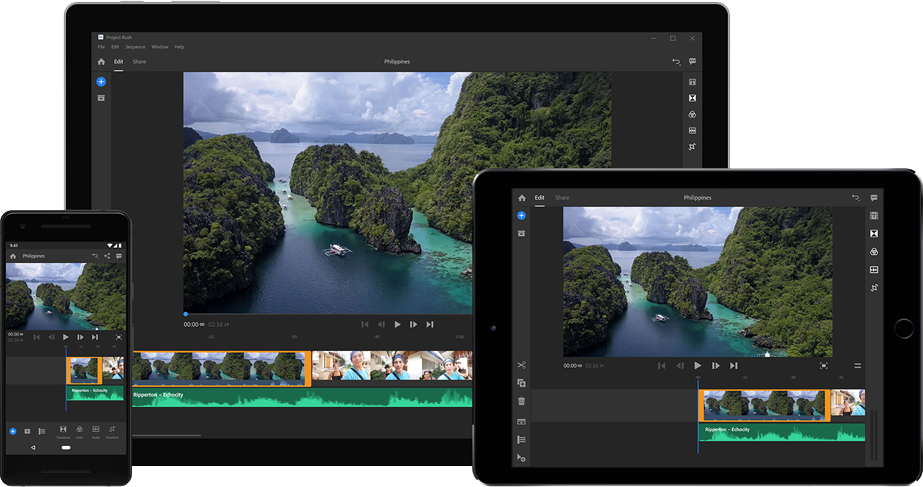Open project panel icon on desktop sidebar
The height and width of the screenshot is (487, 923).
pyautogui.click(x=101, y=98)
